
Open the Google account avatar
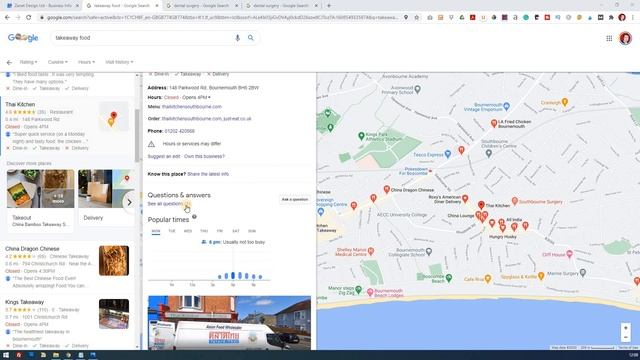pos(625,38)
